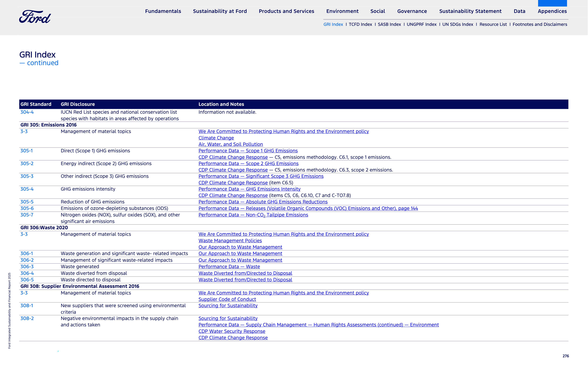
Task: Click the 305-7 standard code
Action: point(27,215)
